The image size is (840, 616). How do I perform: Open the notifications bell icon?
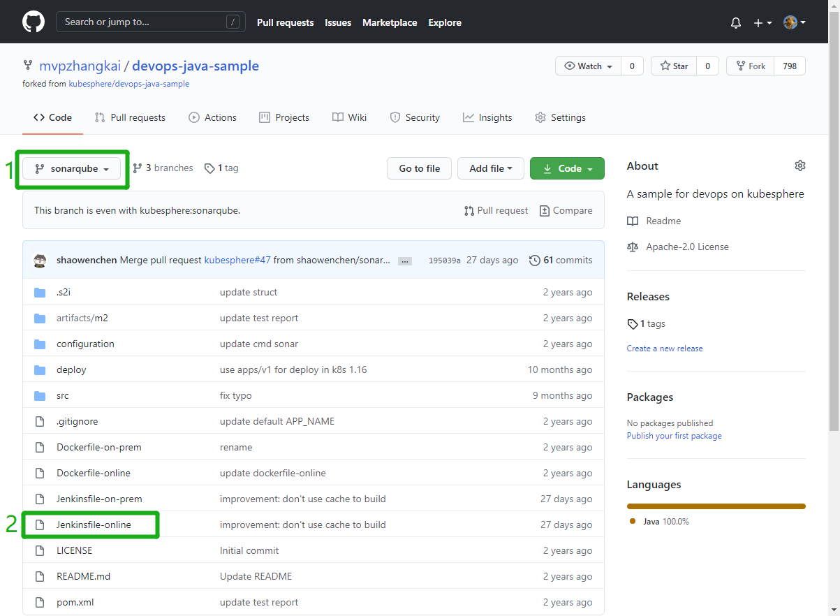[x=735, y=22]
